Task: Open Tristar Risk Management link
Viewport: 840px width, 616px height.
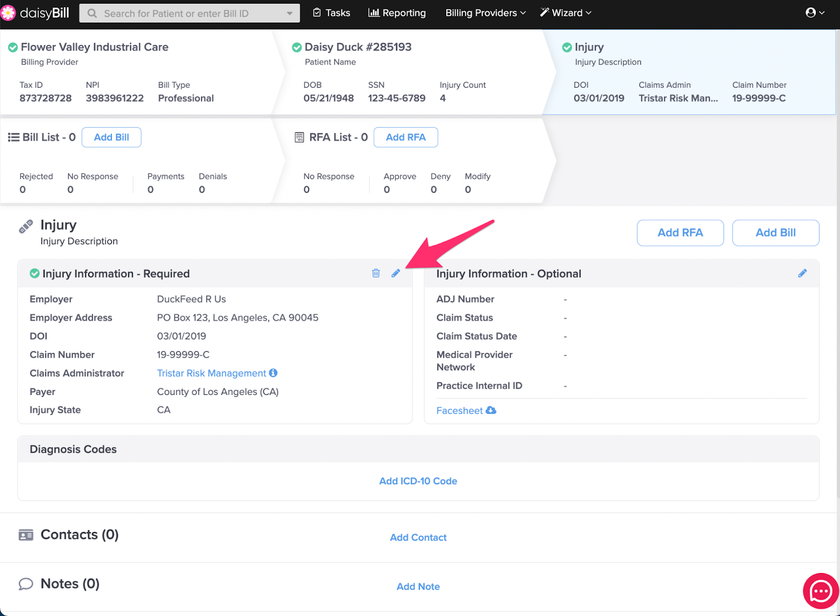Action: [212, 373]
